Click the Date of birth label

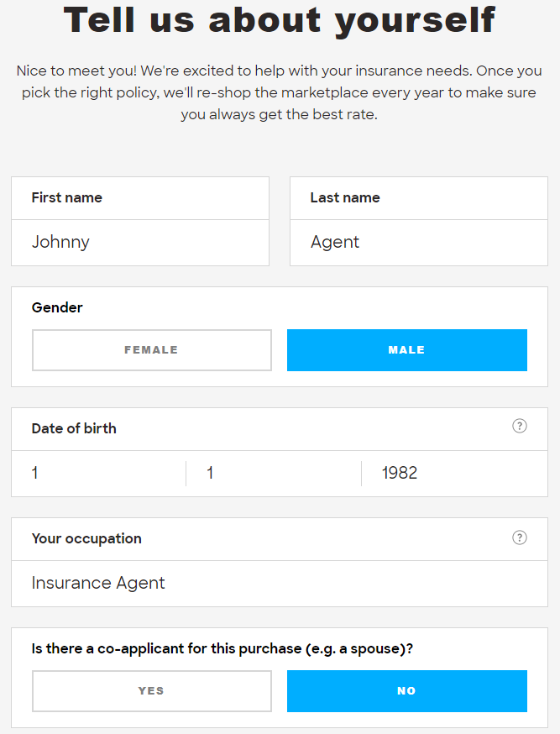[x=74, y=428]
